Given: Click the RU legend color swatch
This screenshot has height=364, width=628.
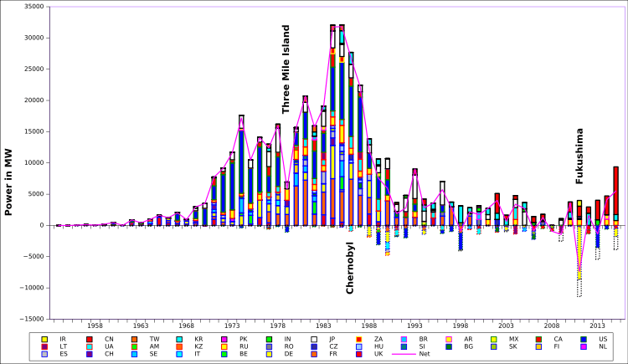Looking at the screenshot, I should coord(224,346).
